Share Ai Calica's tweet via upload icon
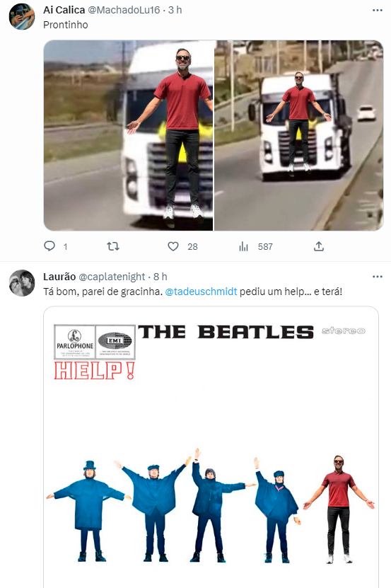 (x=319, y=246)
